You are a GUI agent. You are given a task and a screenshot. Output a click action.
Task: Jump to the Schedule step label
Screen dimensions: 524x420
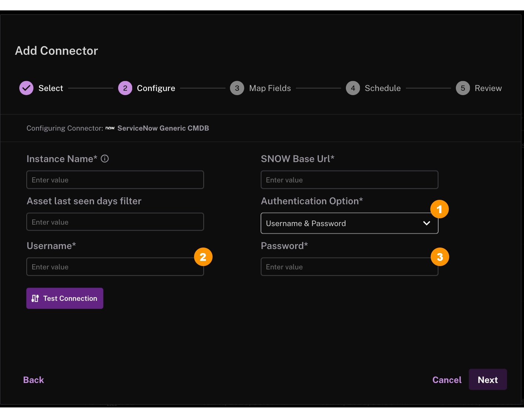coord(383,88)
